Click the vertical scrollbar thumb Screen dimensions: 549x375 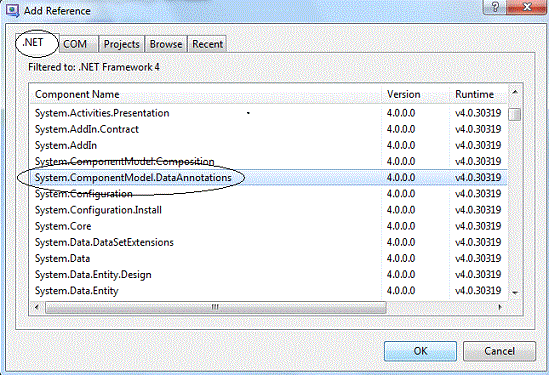[x=515, y=114]
